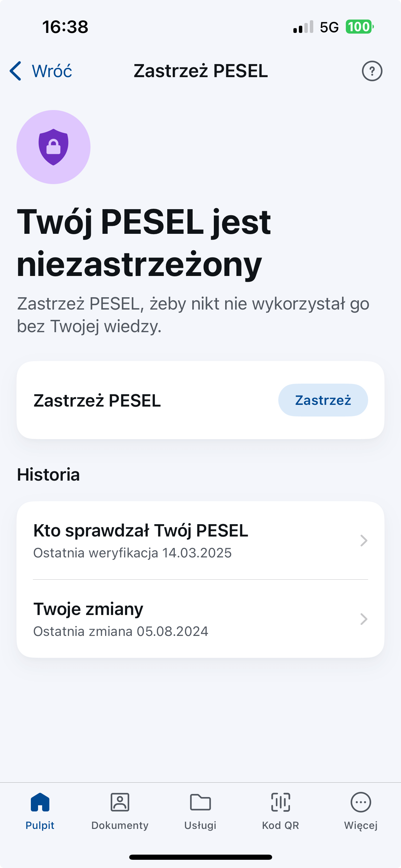This screenshot has width=401, height=868.
Task: Tap the battery indicator in status bar
Action: point(359,27)
